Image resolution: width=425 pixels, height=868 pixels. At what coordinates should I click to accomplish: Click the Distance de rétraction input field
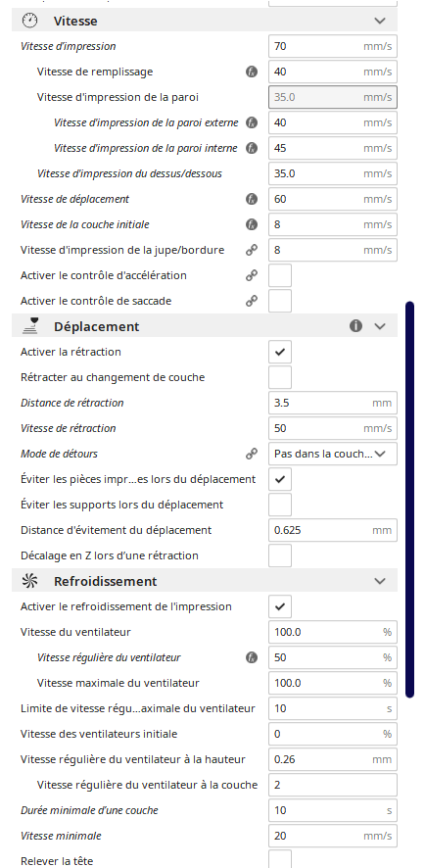click(333, 403)
